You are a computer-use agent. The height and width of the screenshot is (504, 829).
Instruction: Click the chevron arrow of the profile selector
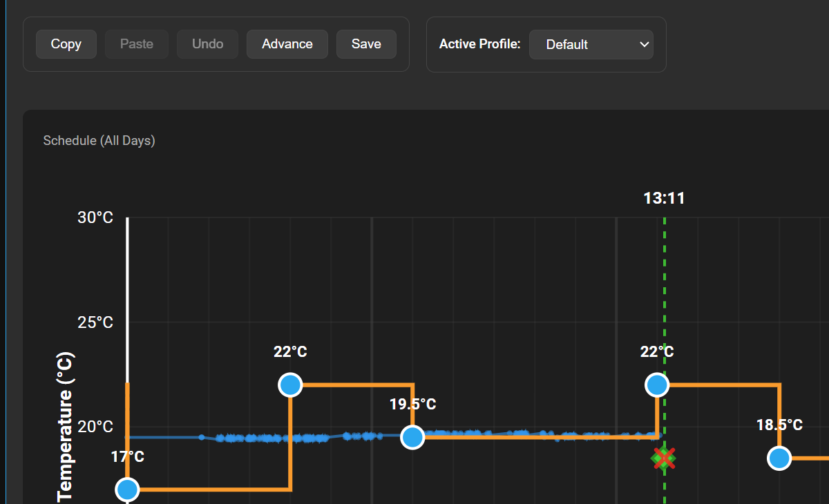644,44
